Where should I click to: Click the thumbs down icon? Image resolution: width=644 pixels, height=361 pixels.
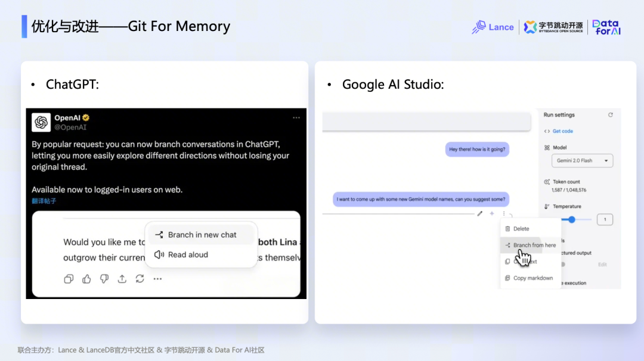[x=104, y=279]
